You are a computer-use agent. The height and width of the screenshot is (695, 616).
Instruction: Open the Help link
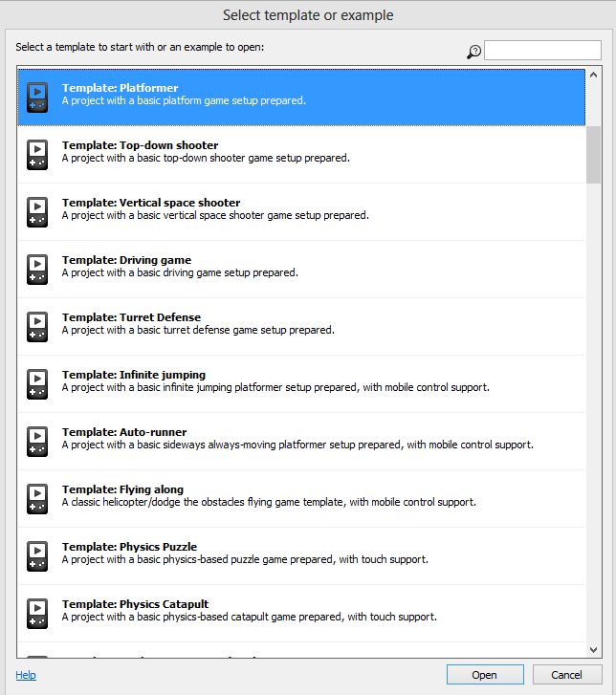[x=26, y=675]
